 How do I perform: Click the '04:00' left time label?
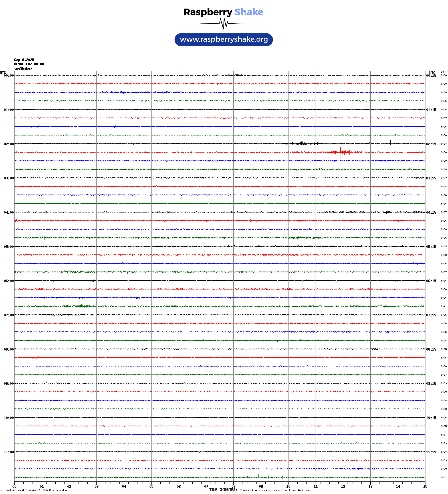tap(9, 212)
